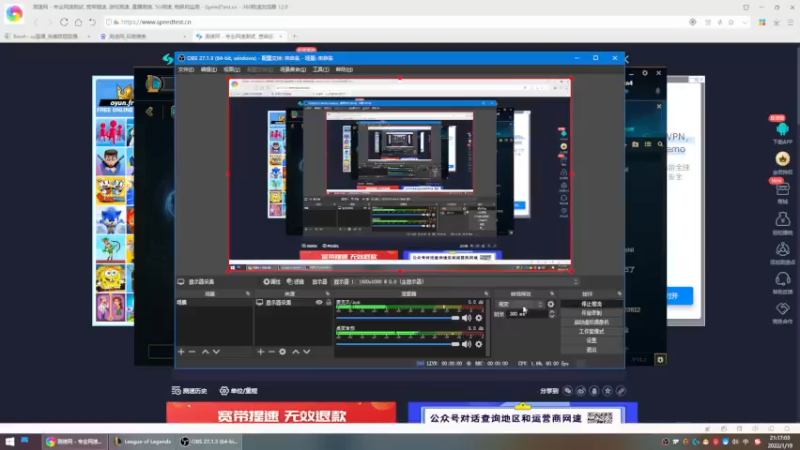Open source properties gear below sources list
Screen dimensions: 800x450
283,352
